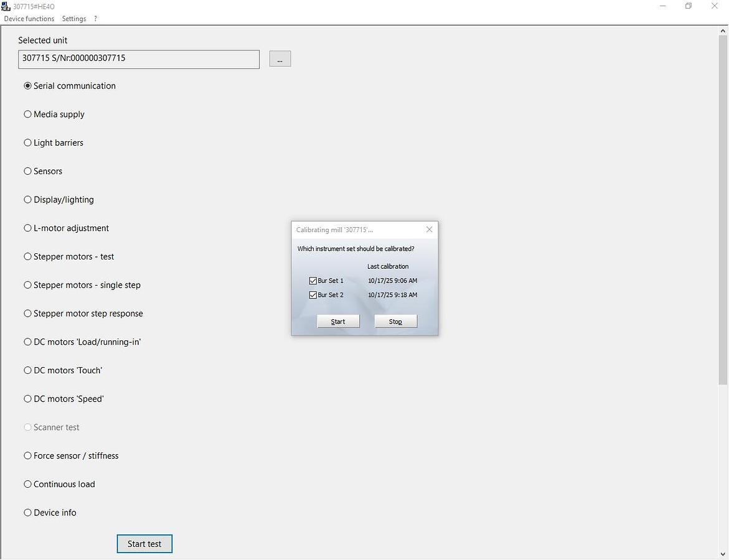Pick the Display/lighting test
This screenshot has width=729, height=560.
click(27, 200)
